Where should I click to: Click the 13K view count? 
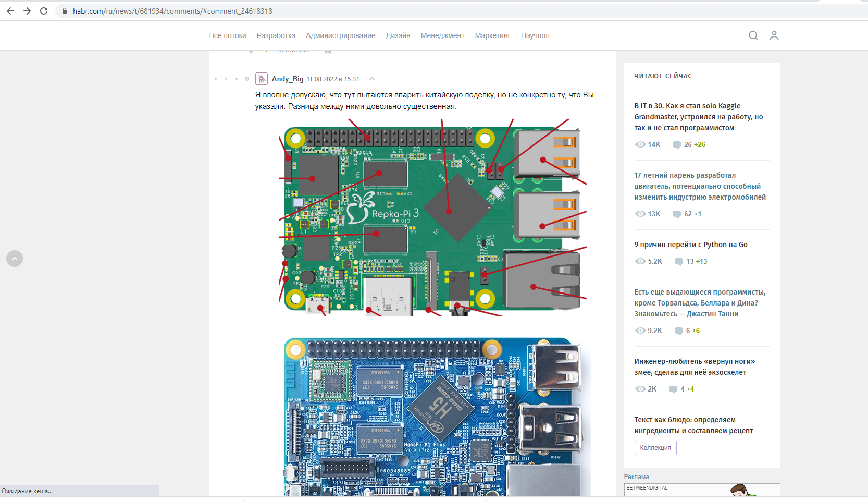point(654,214)
